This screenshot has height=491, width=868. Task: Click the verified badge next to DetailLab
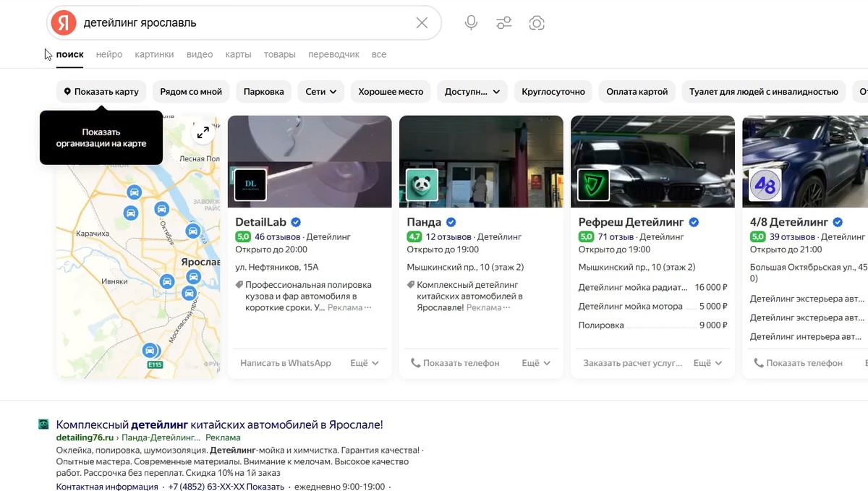point(296,222)
